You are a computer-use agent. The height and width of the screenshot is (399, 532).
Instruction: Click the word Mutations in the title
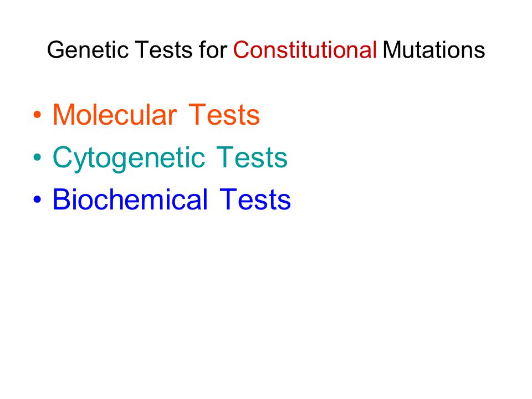[x=434, y=50]
